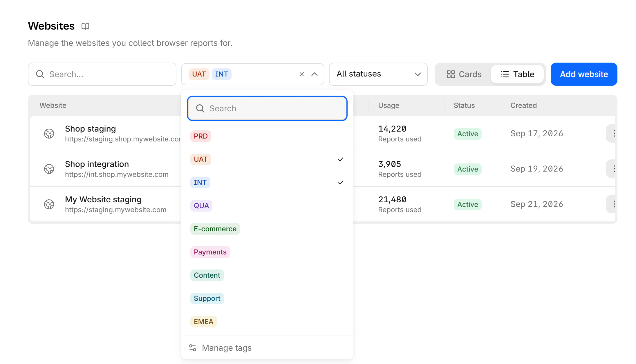Viewport: 636px width, 364px height.
Task: Open the My Website staging name
Action: pos(103,199)
